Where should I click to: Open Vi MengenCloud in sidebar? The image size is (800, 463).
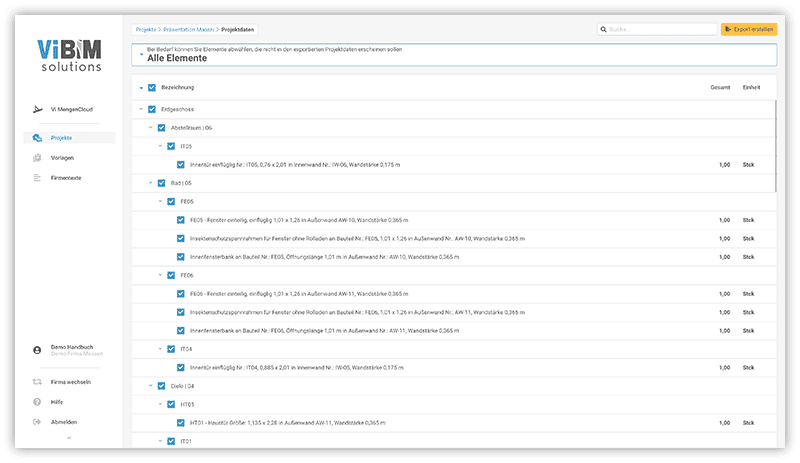point(71,109)
